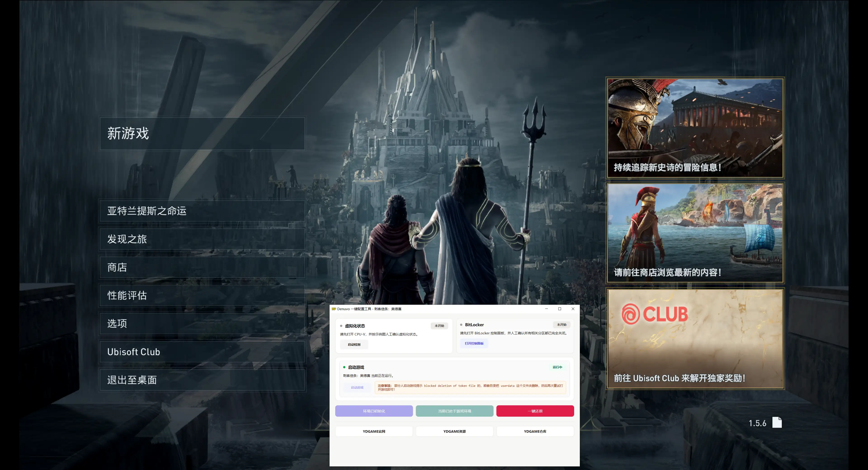The image size is (868, 470).
Task: Click the green status dot beside 启动游戏 heading
Action: pyautogui.click(x=344, y=367)
